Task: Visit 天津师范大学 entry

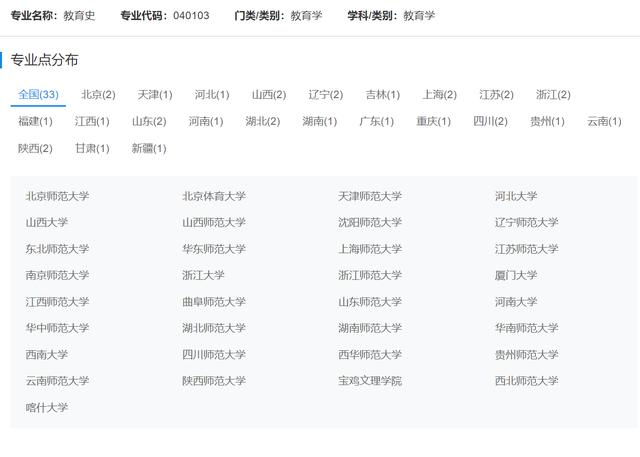Action: pyautogui.click(x=370, y=196)
